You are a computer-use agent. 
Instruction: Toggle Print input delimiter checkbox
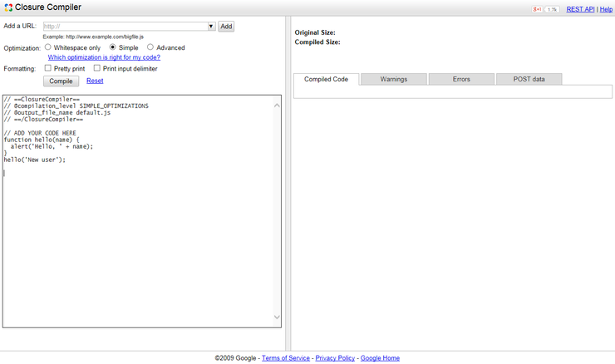click(x=97, y=68)
